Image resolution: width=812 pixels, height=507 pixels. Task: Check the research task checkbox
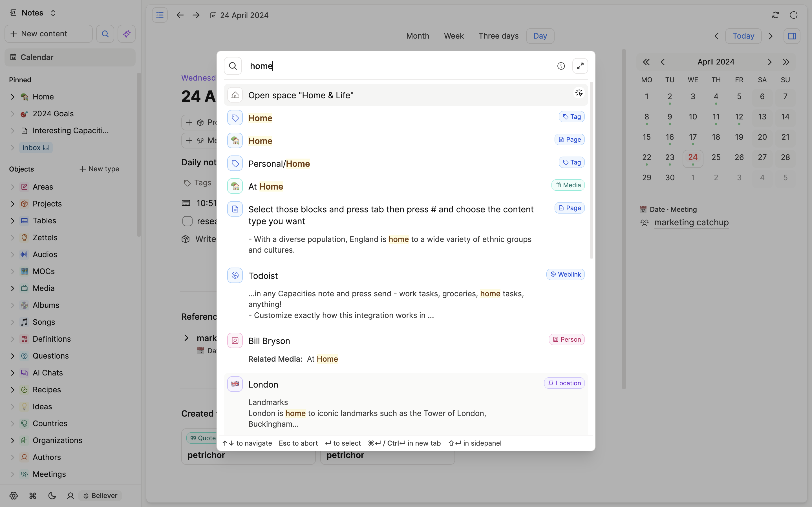pyautogui.click(x=187, y=221)
